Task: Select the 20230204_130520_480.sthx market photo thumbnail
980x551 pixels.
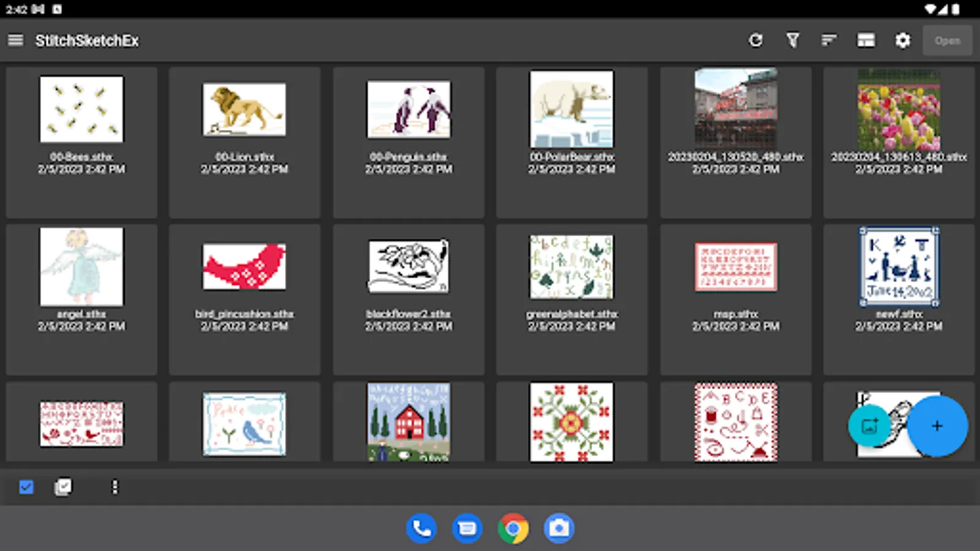Action: click(736, 108)
